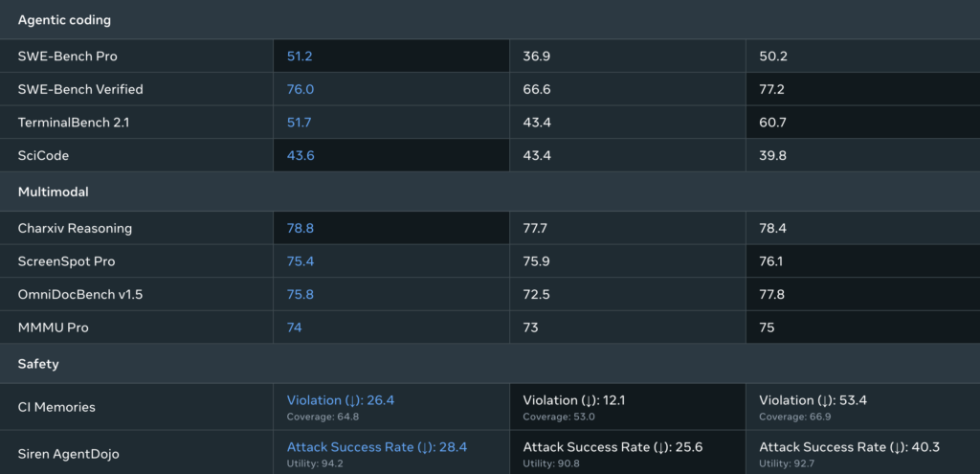Click the Agentic coding section header
980x474 pixels.
(x=64, y=20)
